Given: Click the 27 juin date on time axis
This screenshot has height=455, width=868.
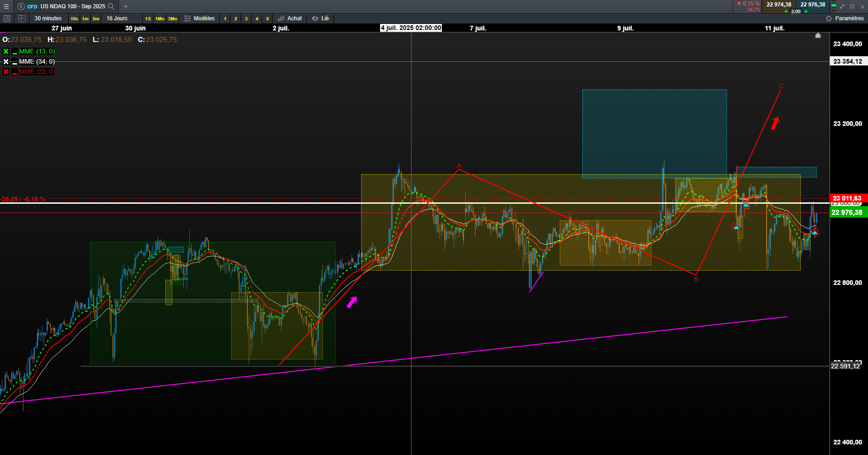Looking at the screenshot, I should [x=62, y=28].
